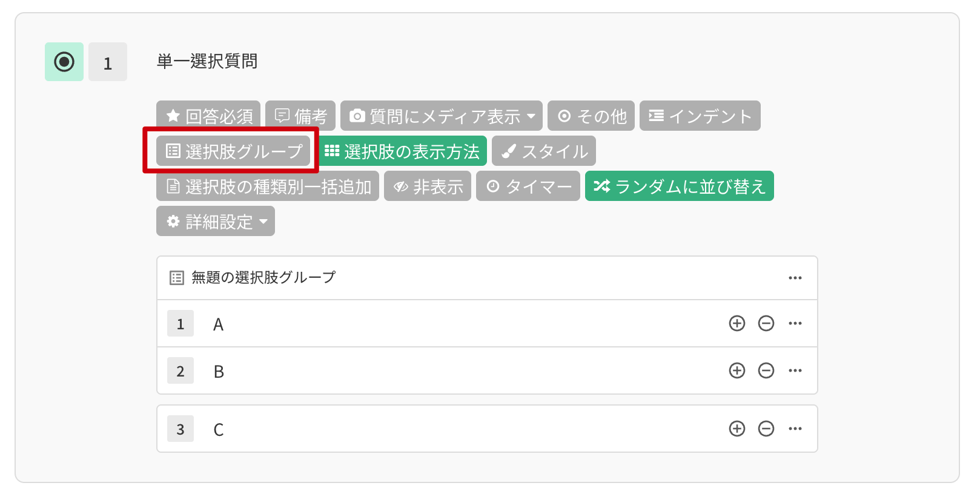Click the minus icon beside choice C
This screenshot has width=980, height=500.
767,429
